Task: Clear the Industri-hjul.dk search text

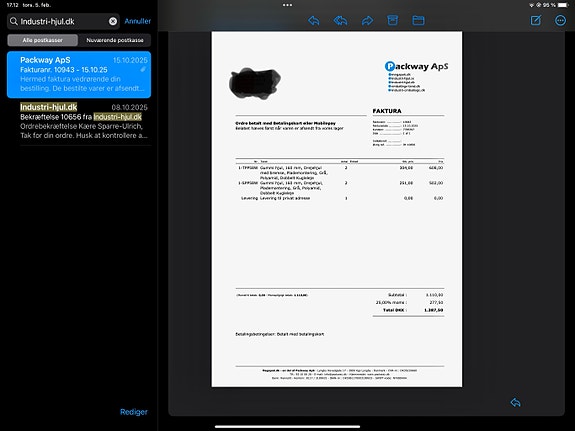Action: [x=113, y=21]
